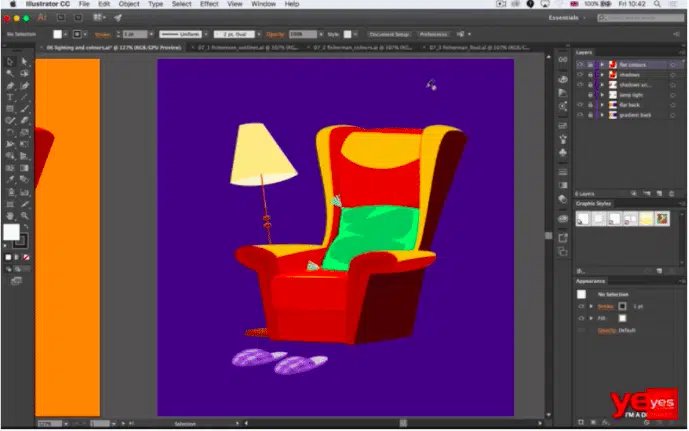Open the 2 pt. Oval brush dropdown

[x=259, y=34]
